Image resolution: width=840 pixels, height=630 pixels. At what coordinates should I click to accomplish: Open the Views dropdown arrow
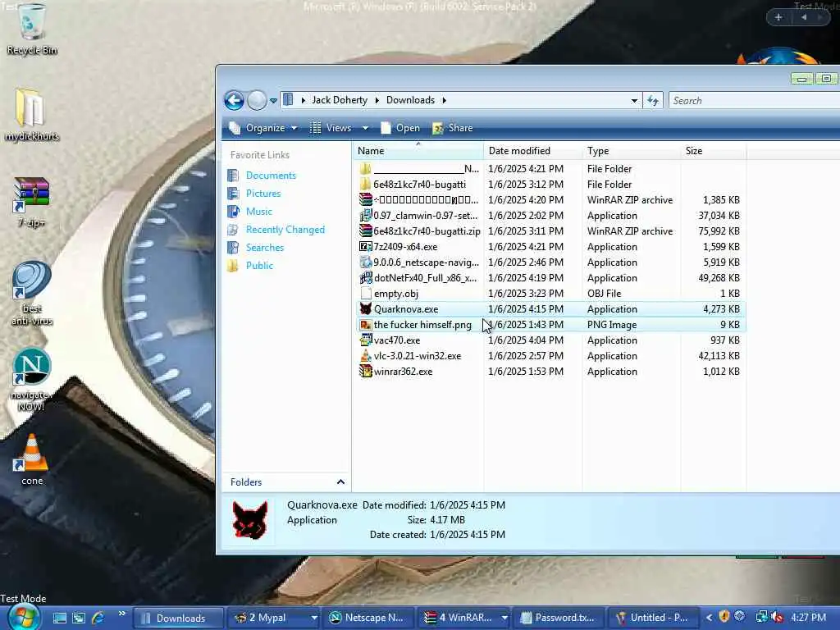[365, 128]
